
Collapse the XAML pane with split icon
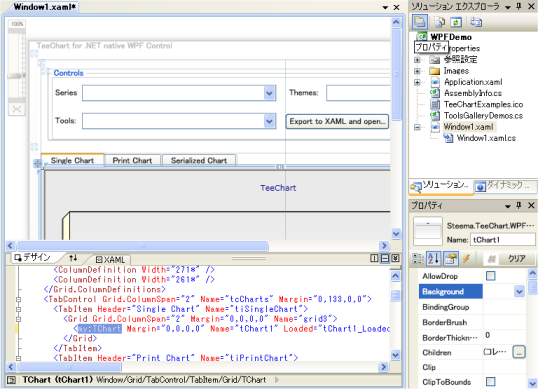pyautogui.click(x=396, y=258)
